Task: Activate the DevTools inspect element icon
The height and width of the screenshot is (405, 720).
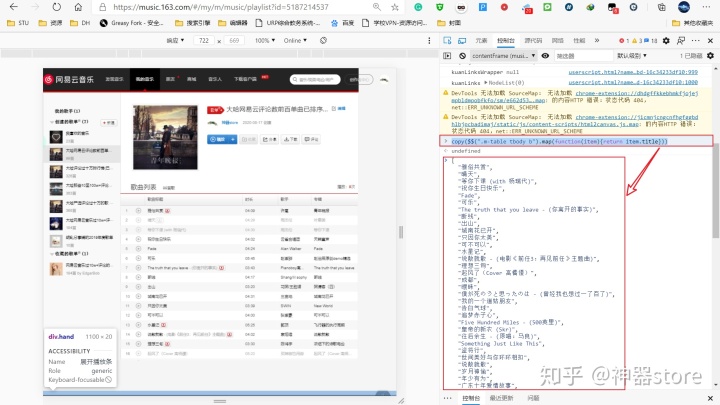Action: [447, 40]
